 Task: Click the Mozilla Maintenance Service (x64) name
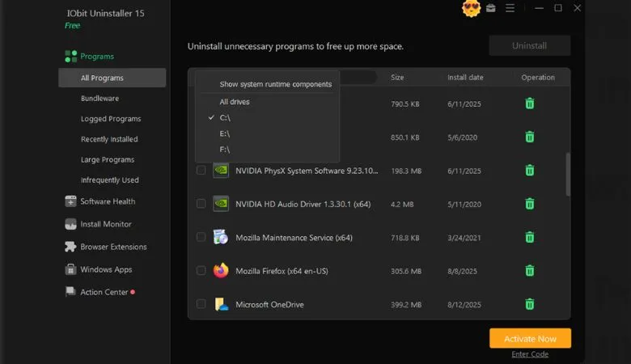click(x=294, y=238)
